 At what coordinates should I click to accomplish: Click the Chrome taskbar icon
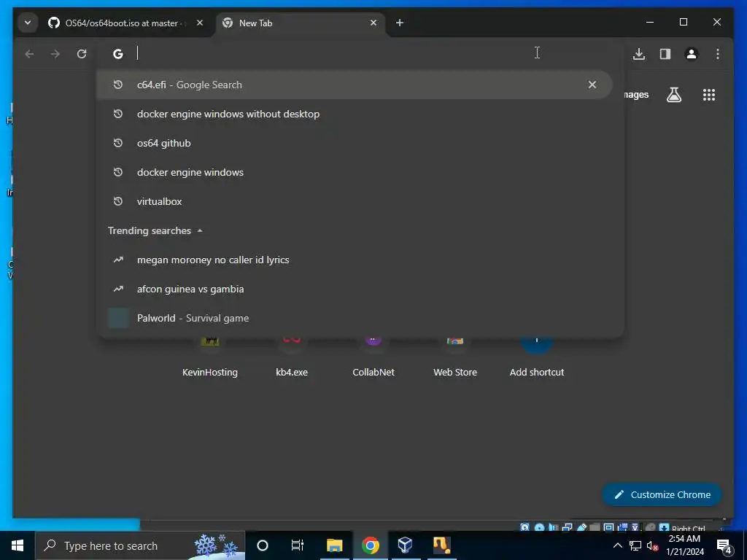pos(370,545)
